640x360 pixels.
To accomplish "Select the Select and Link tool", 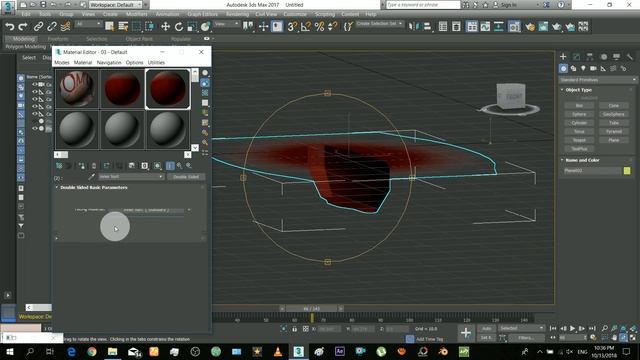I will (x=38, y=27).
